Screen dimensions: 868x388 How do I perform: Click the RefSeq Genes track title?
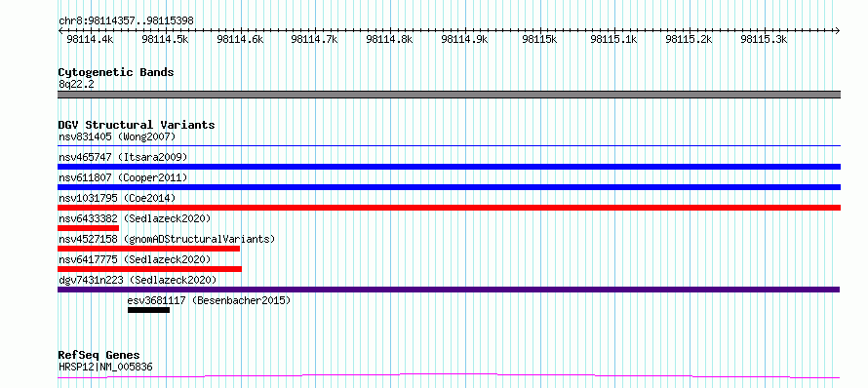pyautogui.click(x=99, y=356)
